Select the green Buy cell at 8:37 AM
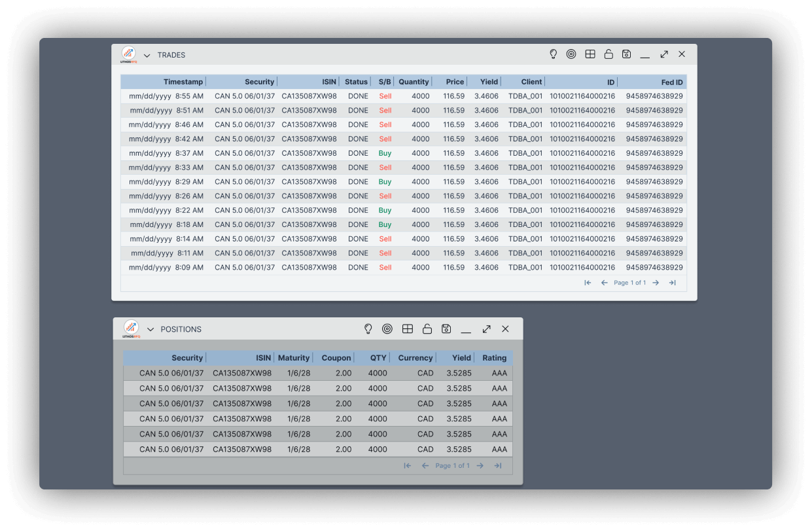The width and height of the screenshot is (812, 530). pos(385,152)
